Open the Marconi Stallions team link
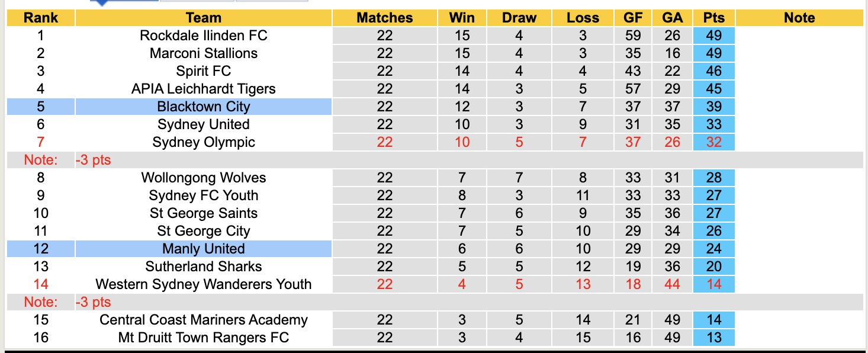The width and height of the screenshot is (868, 353). 203,53
